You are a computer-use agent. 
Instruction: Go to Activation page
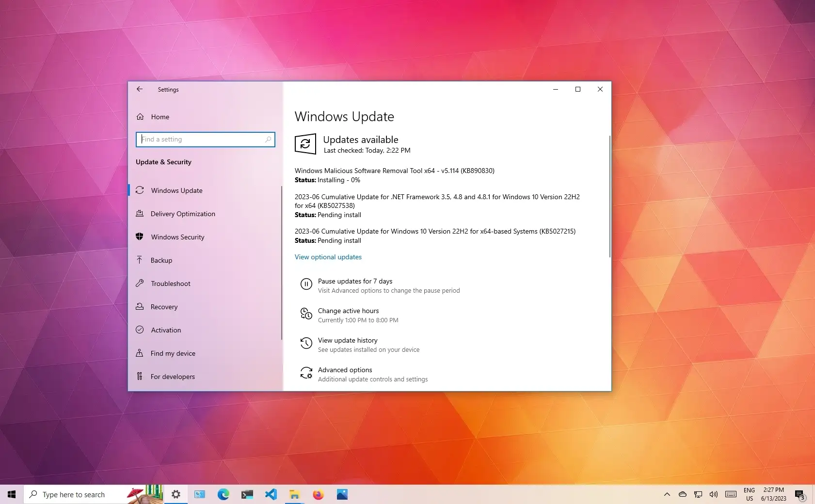coord(205,330)
